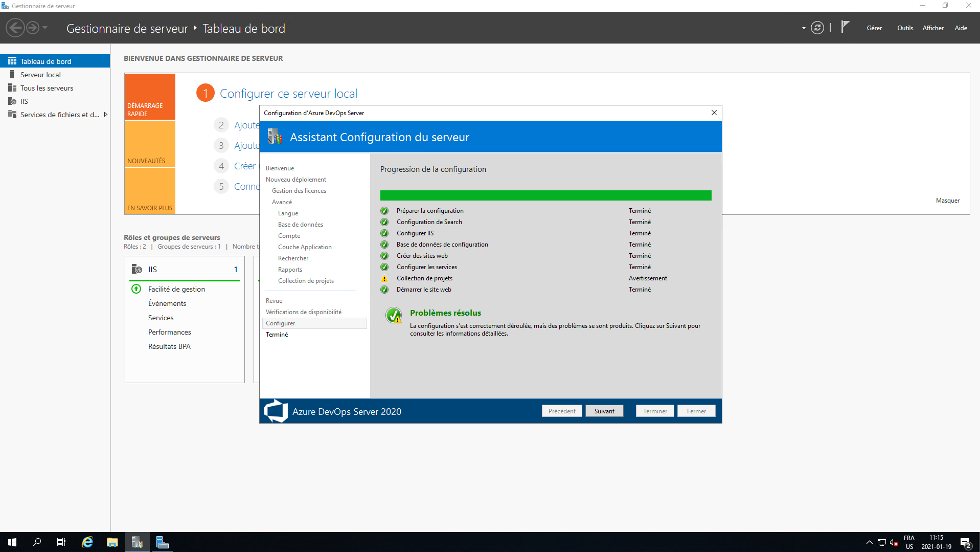
Task: Open the Outils menu
Action: 904,28
